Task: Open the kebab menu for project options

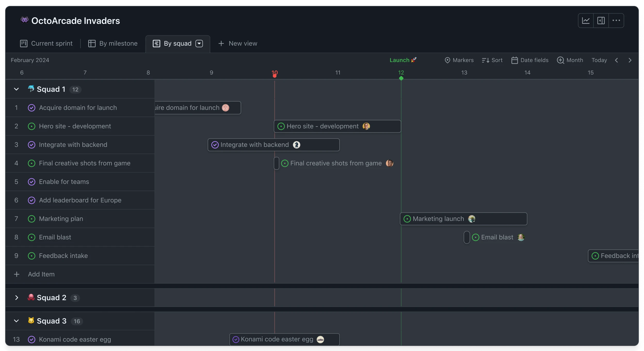Action: coord(616,20)
